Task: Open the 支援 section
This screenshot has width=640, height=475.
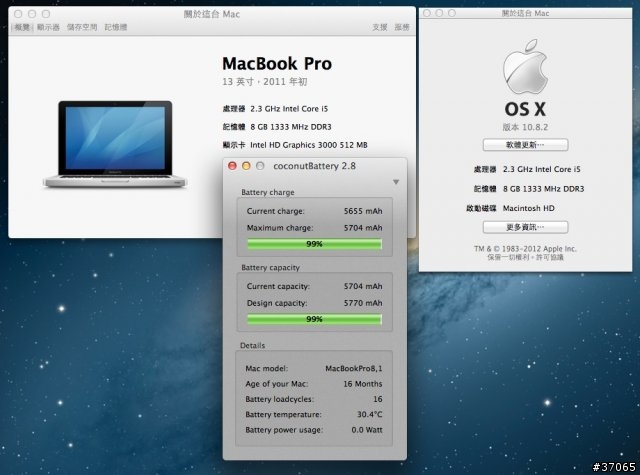Action: [x=380, y=27]
